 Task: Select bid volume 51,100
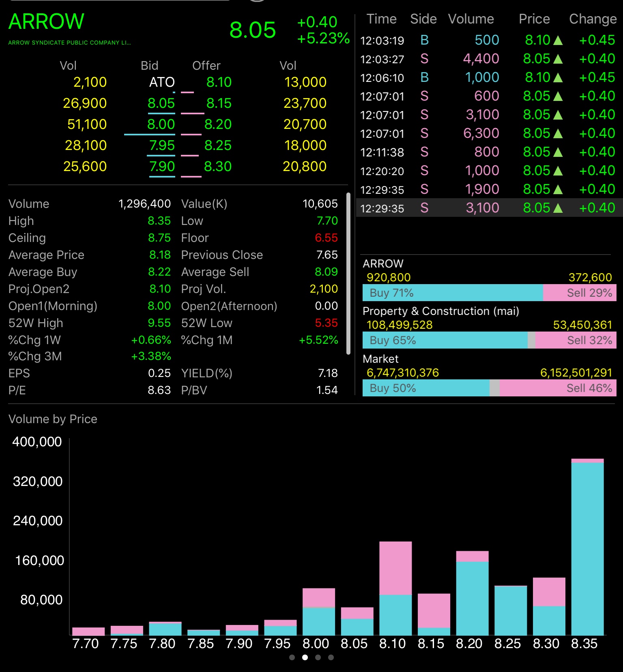(87, 124)
